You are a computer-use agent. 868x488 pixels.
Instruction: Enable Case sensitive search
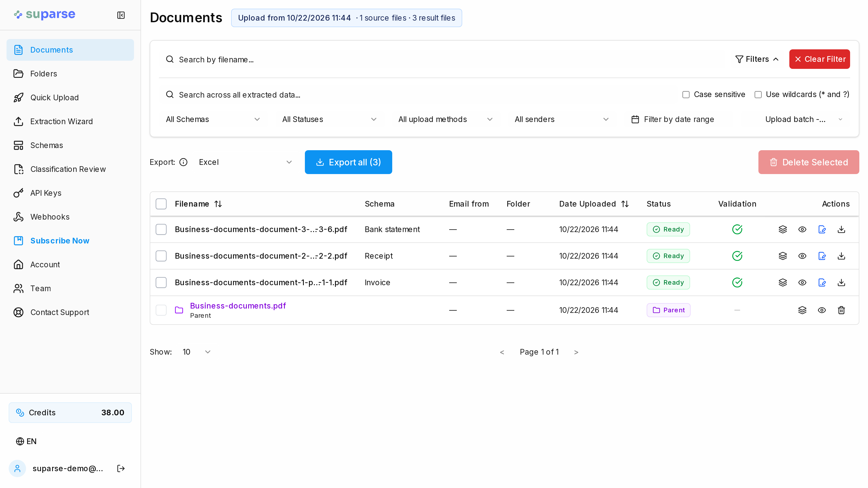click(x=686, y=95)
